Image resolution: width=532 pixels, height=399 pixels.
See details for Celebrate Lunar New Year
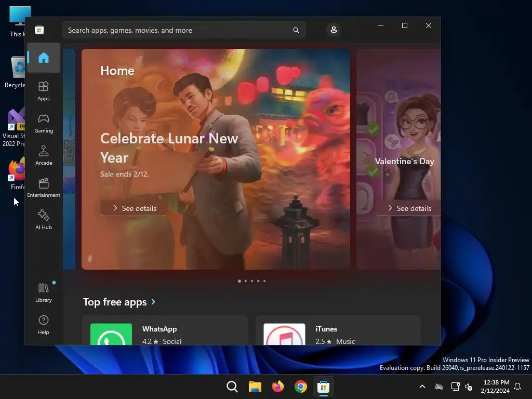point(135,208)
